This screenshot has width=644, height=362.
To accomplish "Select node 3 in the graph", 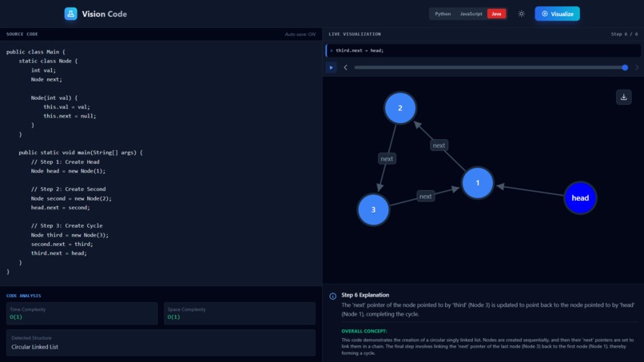I will [373, 209].
